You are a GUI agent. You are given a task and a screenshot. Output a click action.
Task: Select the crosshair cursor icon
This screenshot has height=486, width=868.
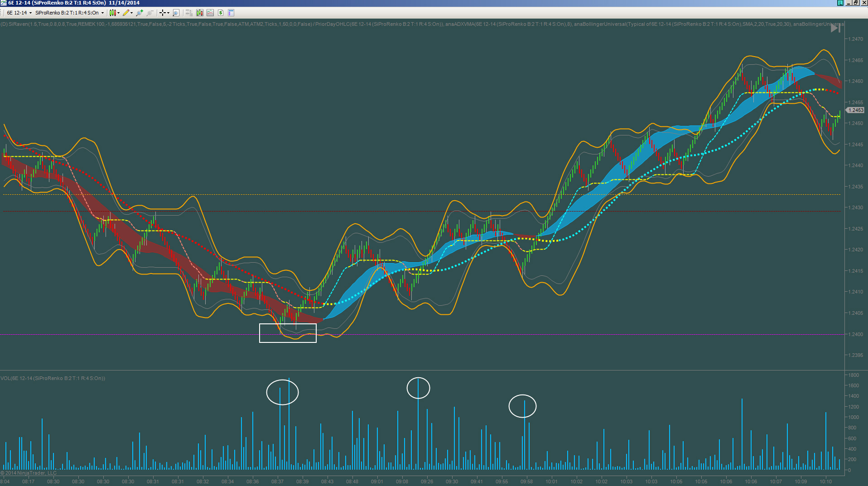162,13
